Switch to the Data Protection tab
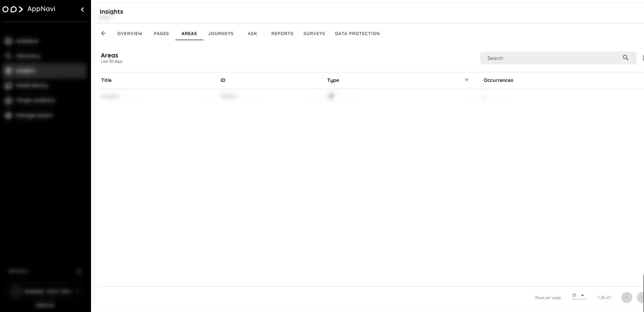The image size is (644, 312). pos(358,34)
